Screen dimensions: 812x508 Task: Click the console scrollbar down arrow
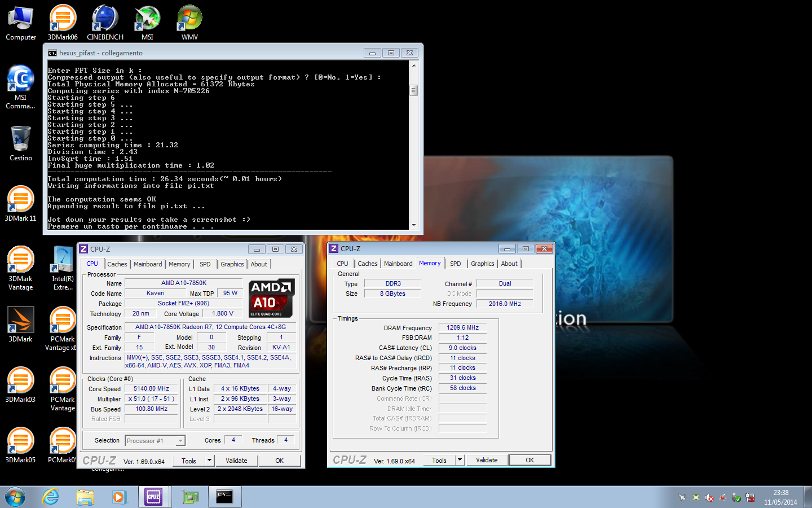pos(414,225)
